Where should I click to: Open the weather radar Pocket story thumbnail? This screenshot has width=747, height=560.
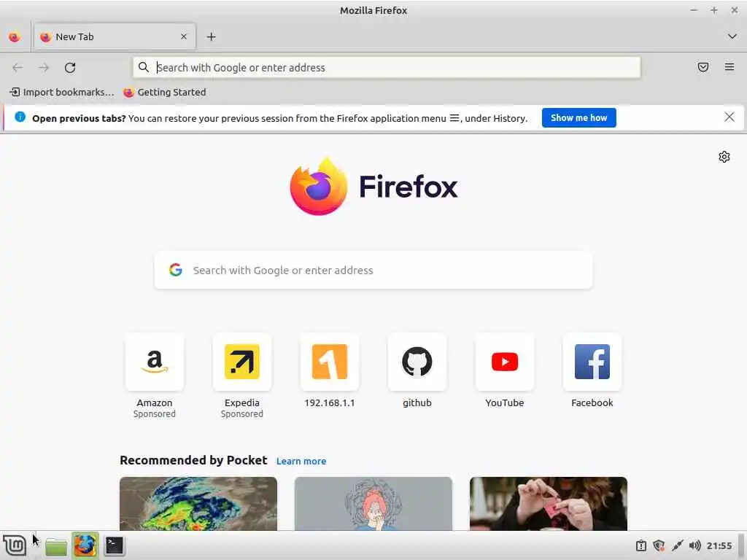click(198, 504)
